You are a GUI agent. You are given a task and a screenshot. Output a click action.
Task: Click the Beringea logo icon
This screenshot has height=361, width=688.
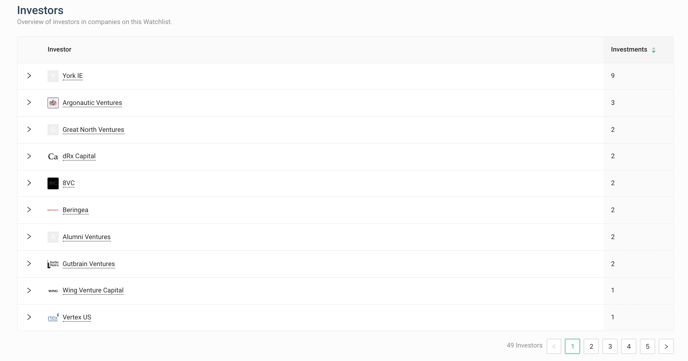click(x=53, y=210)
